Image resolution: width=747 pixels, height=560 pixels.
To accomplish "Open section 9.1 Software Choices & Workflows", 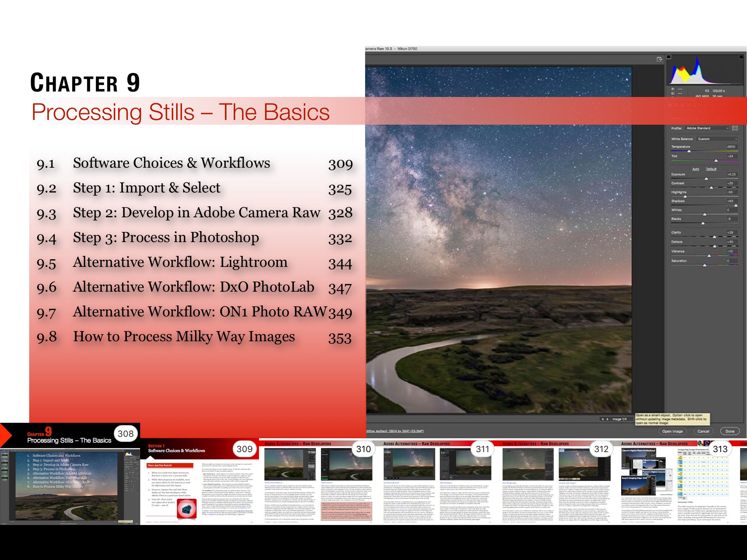I will (x=171, y=163).
